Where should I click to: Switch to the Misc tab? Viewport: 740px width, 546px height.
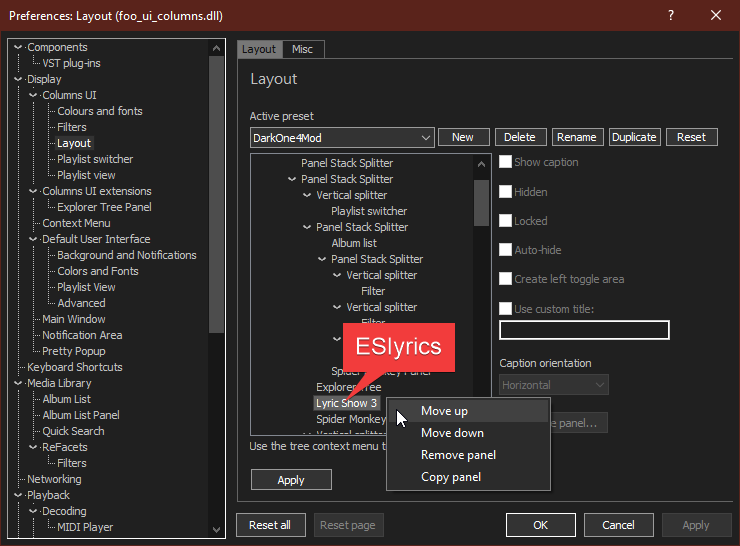click(302, 49)
